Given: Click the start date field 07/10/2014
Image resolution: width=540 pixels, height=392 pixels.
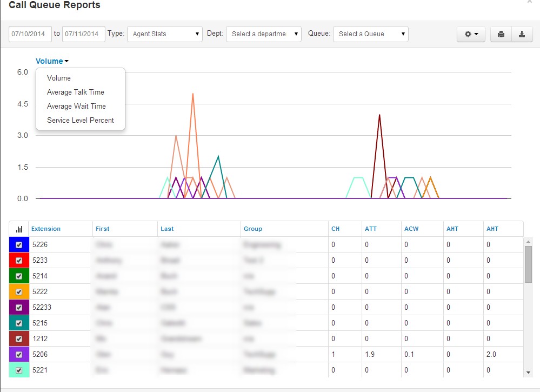Looking at the screenshot, I should [x=30, y=34].
